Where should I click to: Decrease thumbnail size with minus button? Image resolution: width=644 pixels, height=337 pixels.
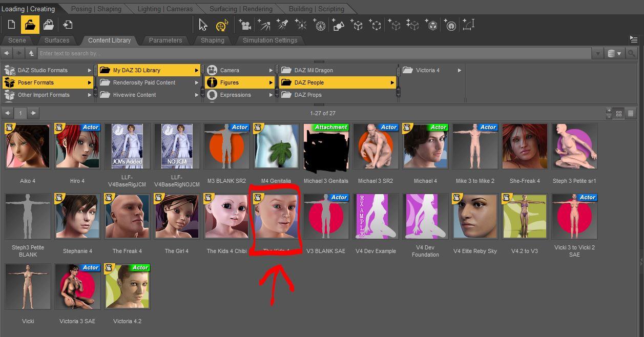(x=609, y=116)
